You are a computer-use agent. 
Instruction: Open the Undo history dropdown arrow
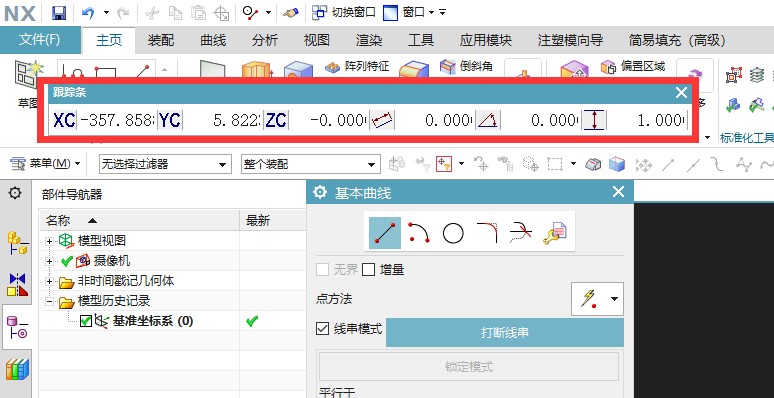pyautogui.click(x=106, y=13)
